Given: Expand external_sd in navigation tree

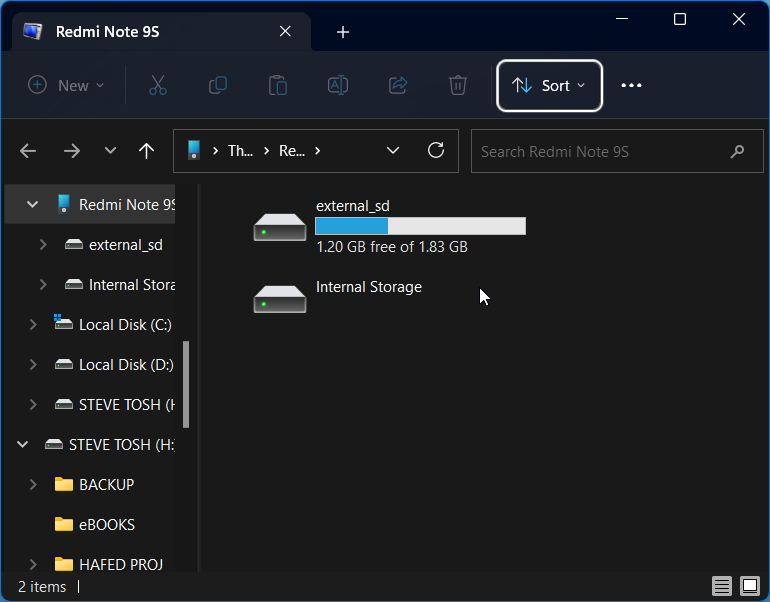Looking at the screenshot, I should coord(43,245).
